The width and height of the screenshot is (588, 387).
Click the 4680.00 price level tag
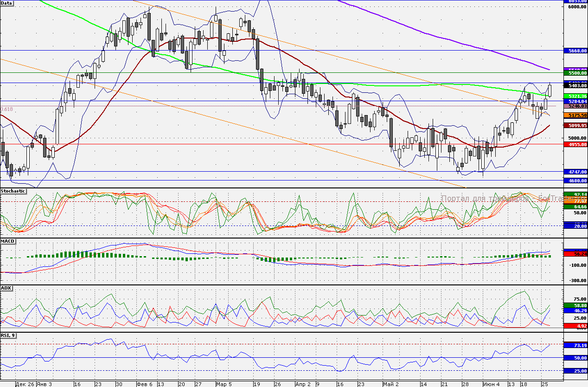575,181
